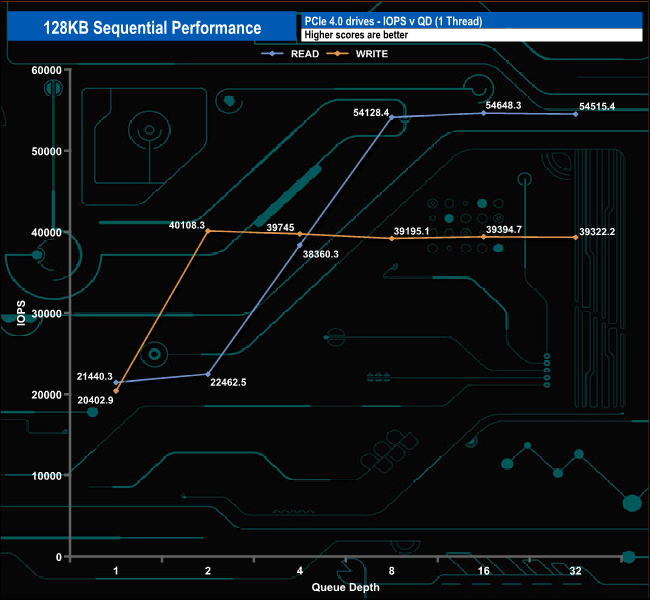
Task: Click the READ data point at queue depth 8
Action: tap(392, 117)
